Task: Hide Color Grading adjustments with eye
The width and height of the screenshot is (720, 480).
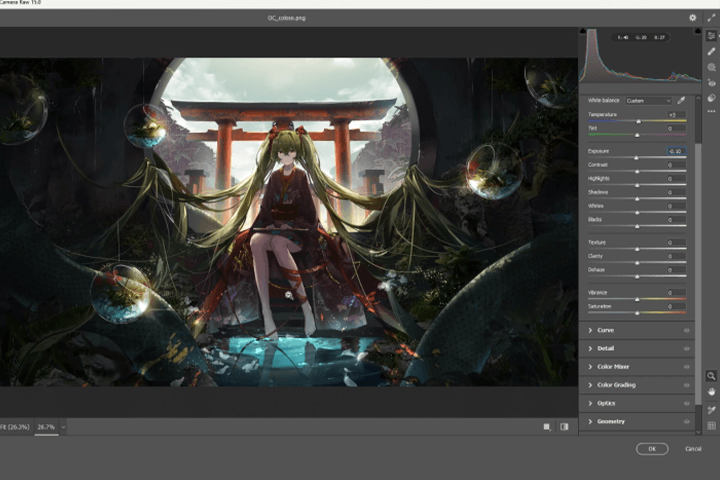Action: [x=686, y=385]
